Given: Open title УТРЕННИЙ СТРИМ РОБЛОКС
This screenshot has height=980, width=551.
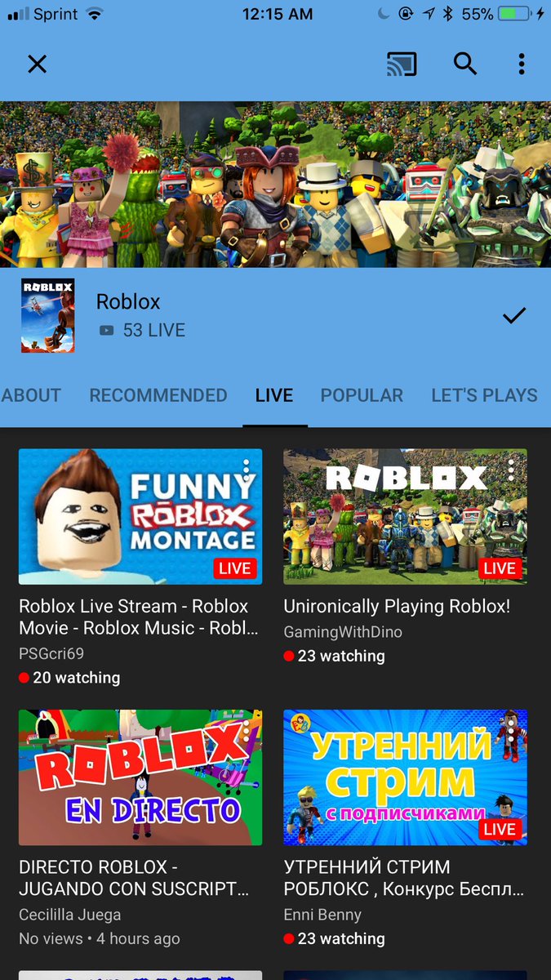Looking at the screenshot, I should pyautogui.click(x=404, y=878).
